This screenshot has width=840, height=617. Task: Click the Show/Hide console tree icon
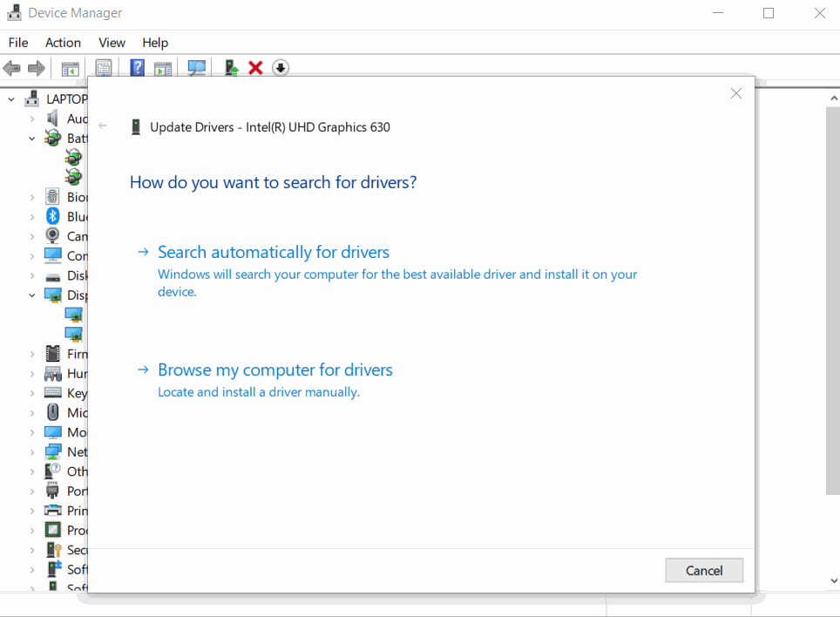70,67
